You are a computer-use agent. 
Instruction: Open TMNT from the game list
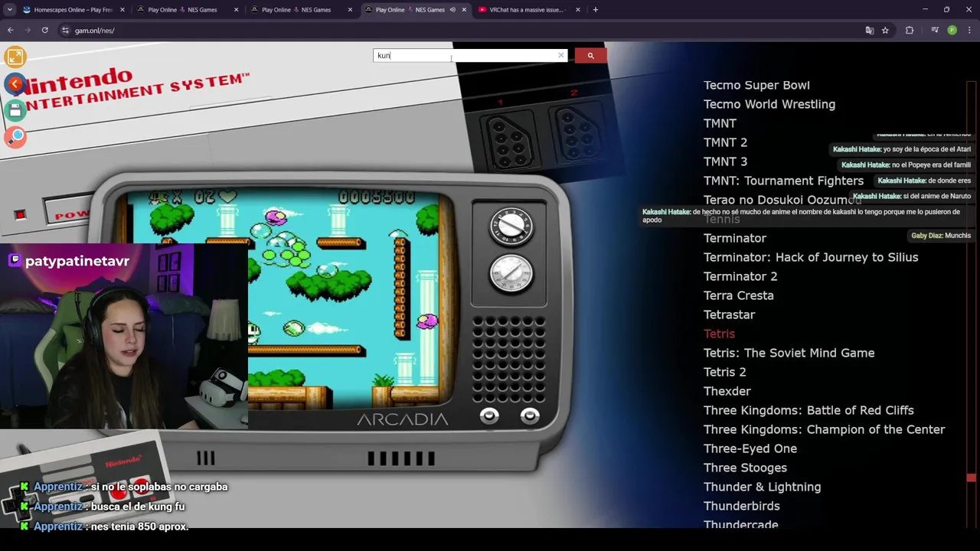click(x=720, y=123)
